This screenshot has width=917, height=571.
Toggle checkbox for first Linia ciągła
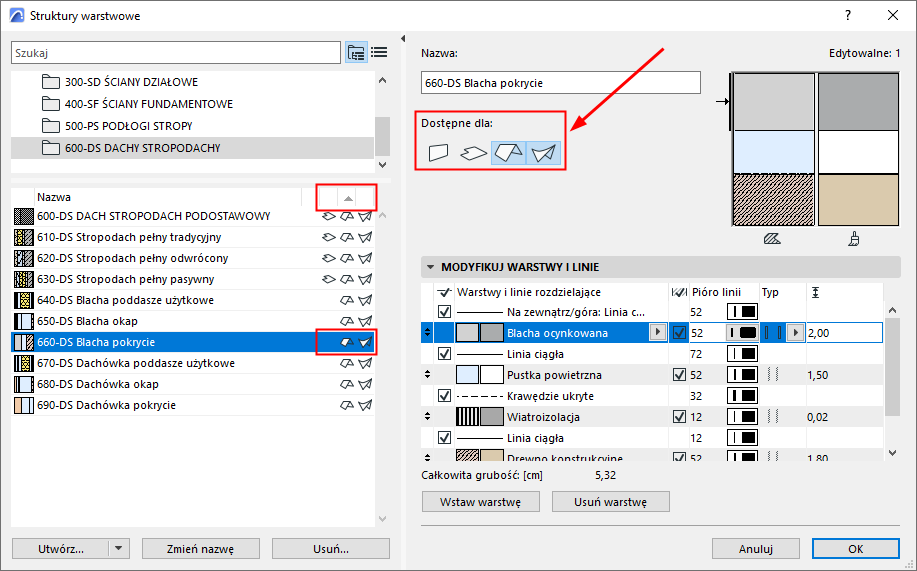(x=444, y=354)
